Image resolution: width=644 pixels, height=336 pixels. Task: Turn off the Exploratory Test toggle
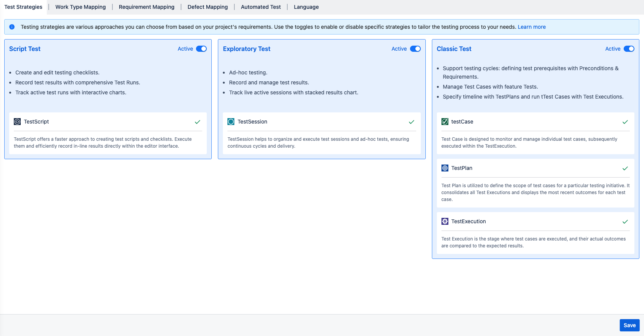click(x=415, y=49)
